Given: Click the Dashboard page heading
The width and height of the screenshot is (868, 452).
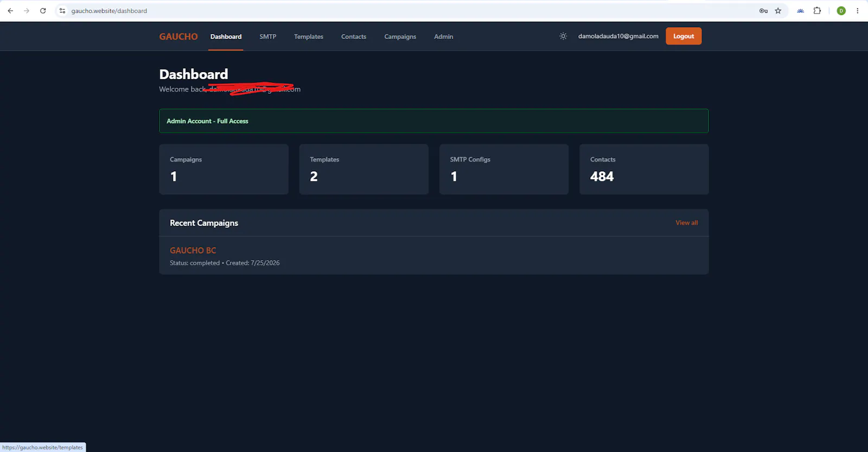Looking at the screenshot, I should pos(194,74).
